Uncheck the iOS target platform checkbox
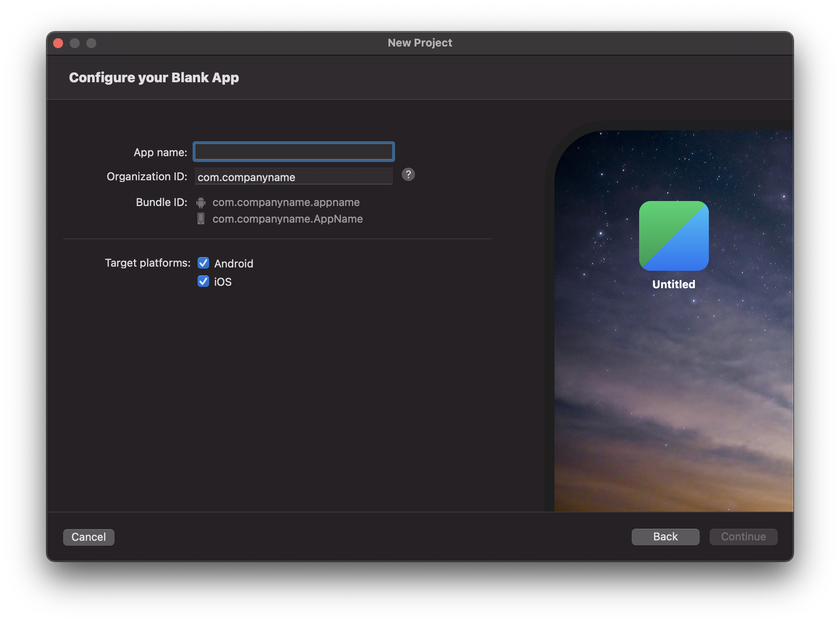The image size is (840, 623). tap(203, 282)
